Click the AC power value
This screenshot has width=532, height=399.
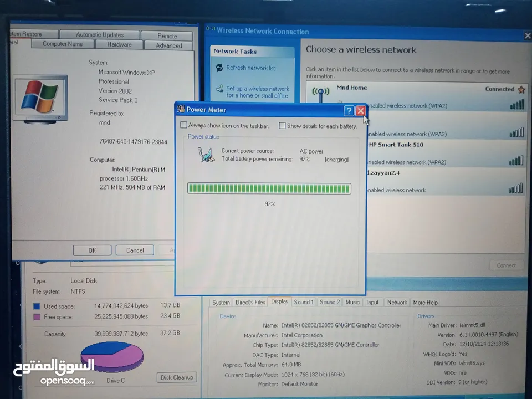(311, 151)
